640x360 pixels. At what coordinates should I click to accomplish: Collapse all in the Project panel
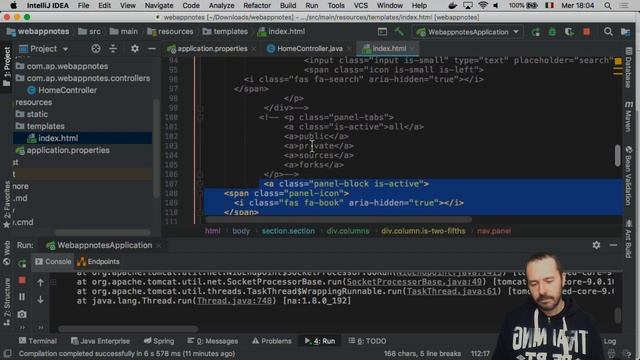point(113,49)
